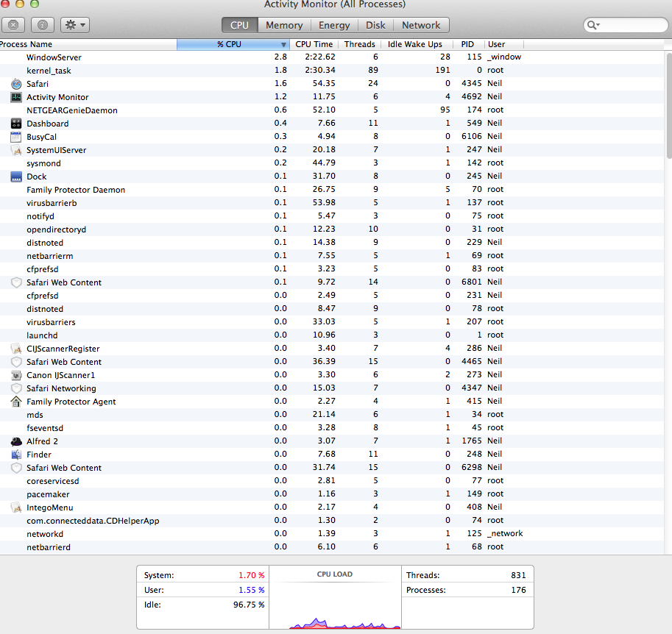
Task: Select the virusbarriers process row
Action: coord(332,322)
